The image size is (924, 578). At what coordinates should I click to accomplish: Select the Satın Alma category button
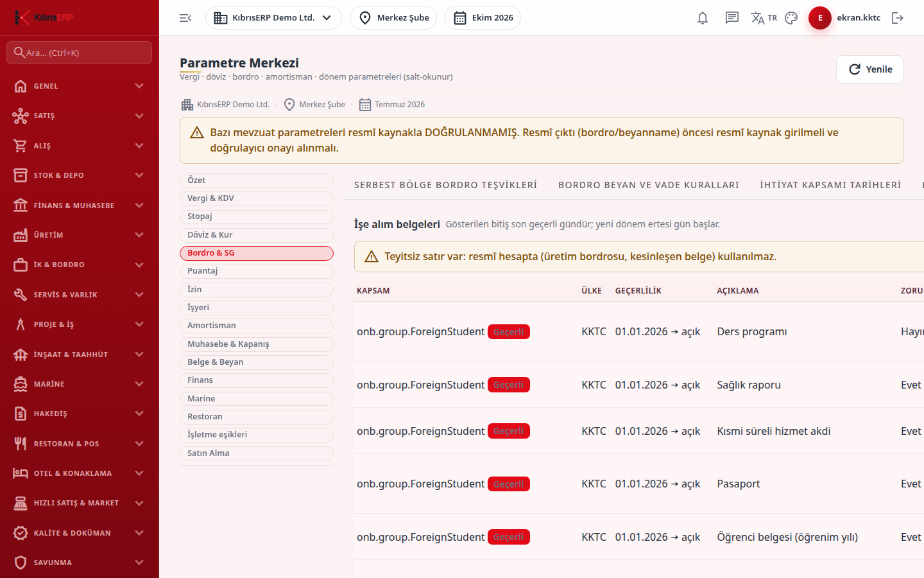257,453
